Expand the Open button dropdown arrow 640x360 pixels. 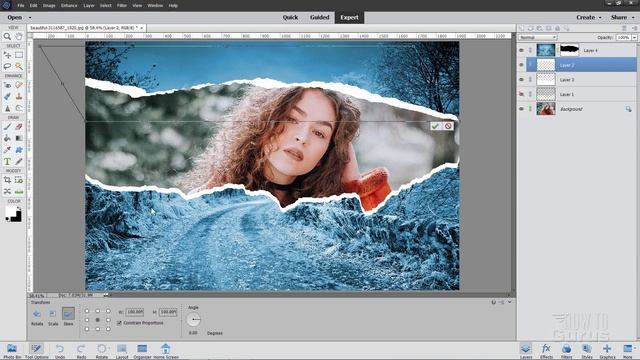[x=30, y=18]
